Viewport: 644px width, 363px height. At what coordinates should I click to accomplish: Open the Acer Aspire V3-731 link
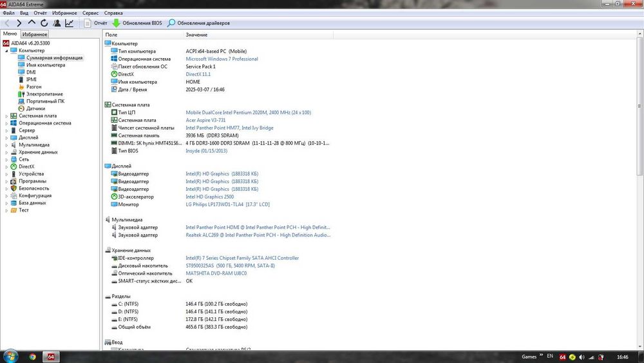click(x=205, y=120)
